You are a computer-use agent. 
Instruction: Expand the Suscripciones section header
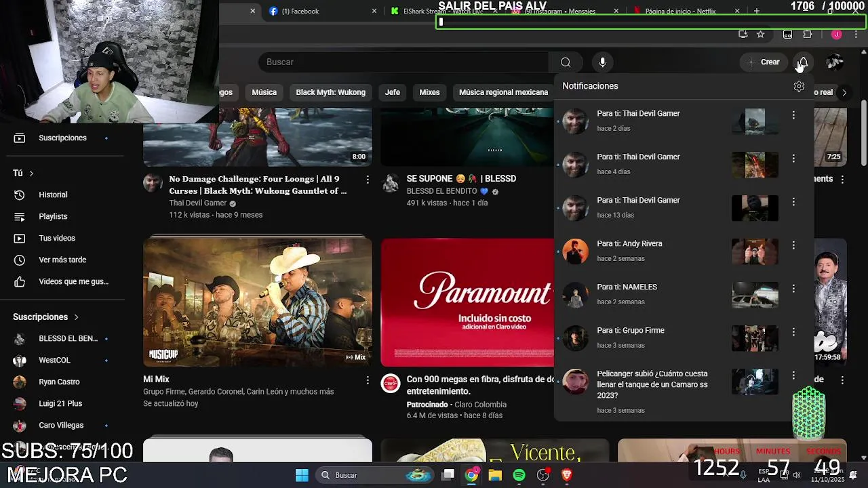[45, 317]
